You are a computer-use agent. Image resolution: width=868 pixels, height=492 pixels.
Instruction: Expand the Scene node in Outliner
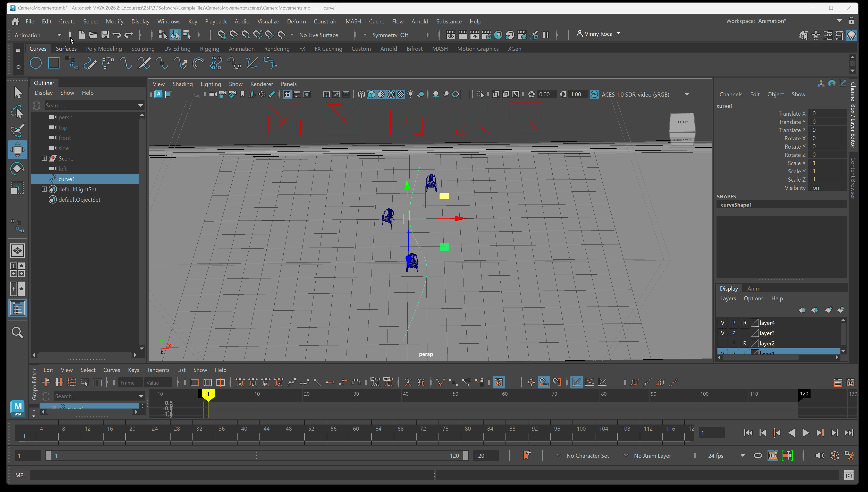tap(44, 158)
